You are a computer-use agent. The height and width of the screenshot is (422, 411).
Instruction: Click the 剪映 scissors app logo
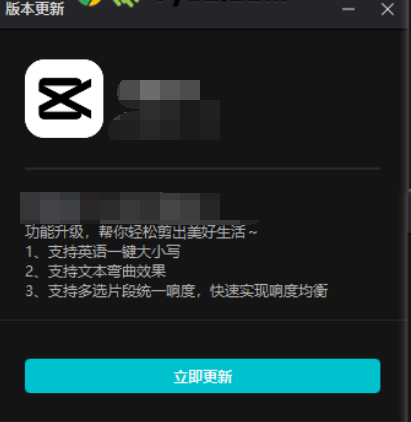64,99
